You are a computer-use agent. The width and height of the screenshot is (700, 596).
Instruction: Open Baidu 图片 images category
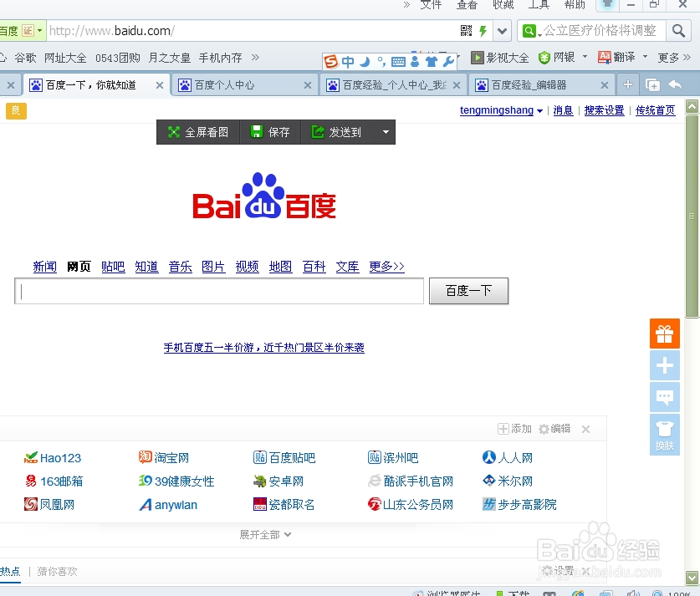tap(213, 267)
